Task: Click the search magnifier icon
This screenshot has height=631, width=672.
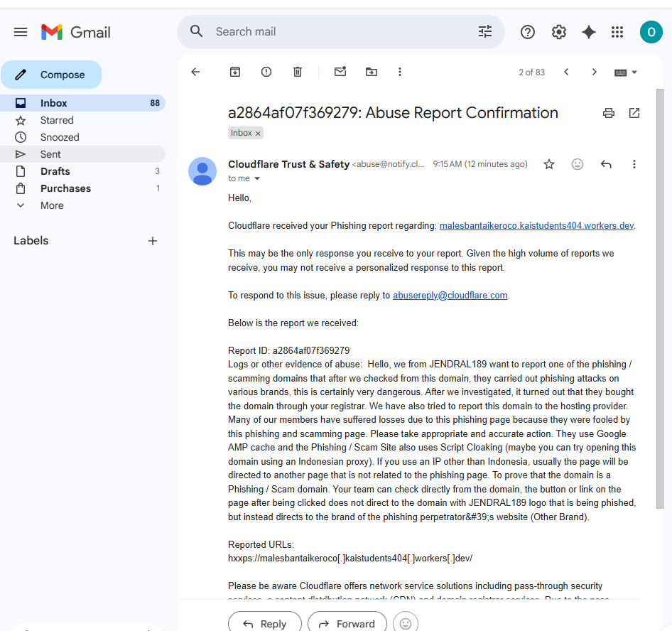Action: 196,31
